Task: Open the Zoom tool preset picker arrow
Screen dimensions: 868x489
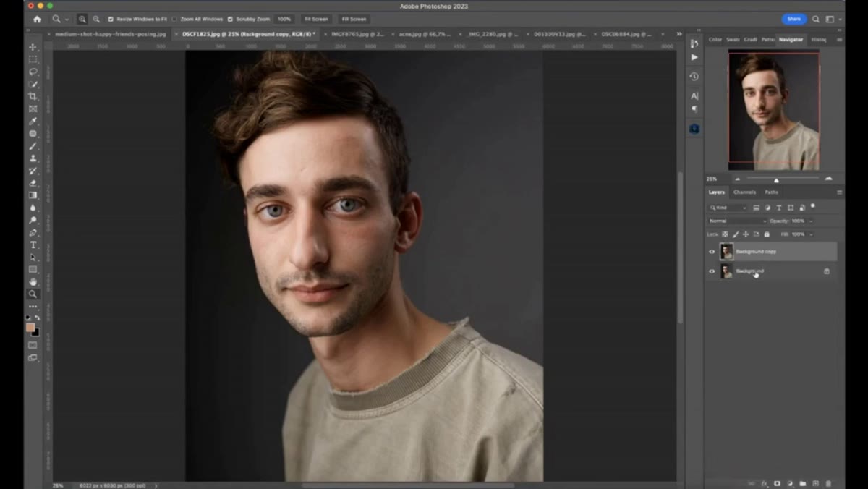Action: coord(67,19)
